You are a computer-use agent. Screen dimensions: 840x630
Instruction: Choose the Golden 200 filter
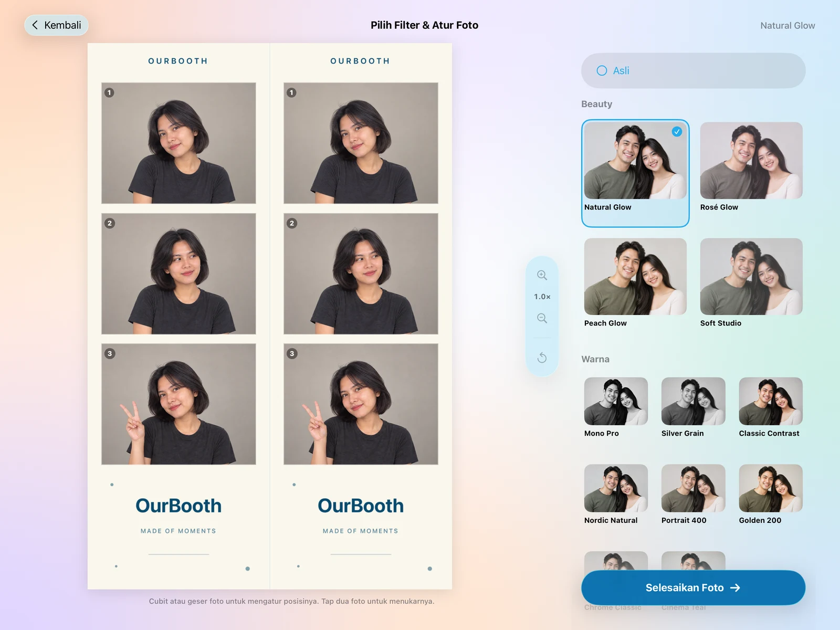point(770,495)
